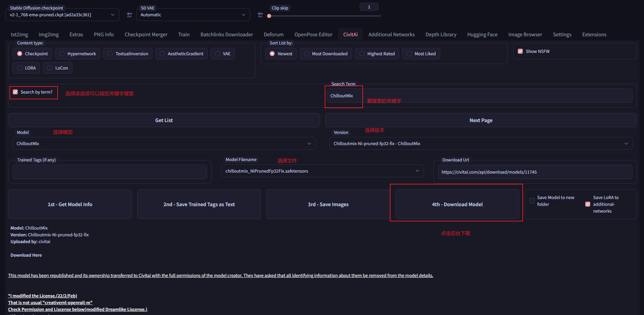Select the LORA content type
The width and height of the screenshot is (644, 315).
26,68
